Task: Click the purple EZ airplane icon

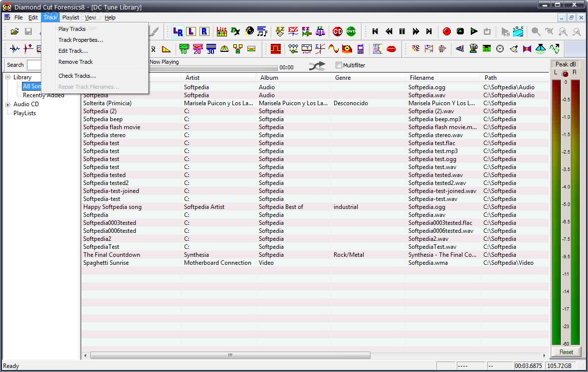Action: pos(307,31)
